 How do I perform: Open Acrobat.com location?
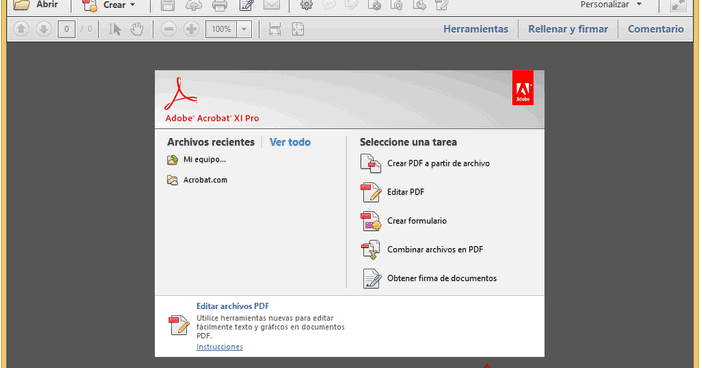point(197,180)
